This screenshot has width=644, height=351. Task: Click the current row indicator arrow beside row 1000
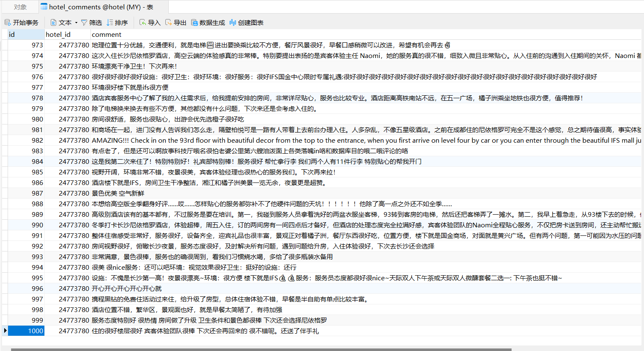coord(5,331)
